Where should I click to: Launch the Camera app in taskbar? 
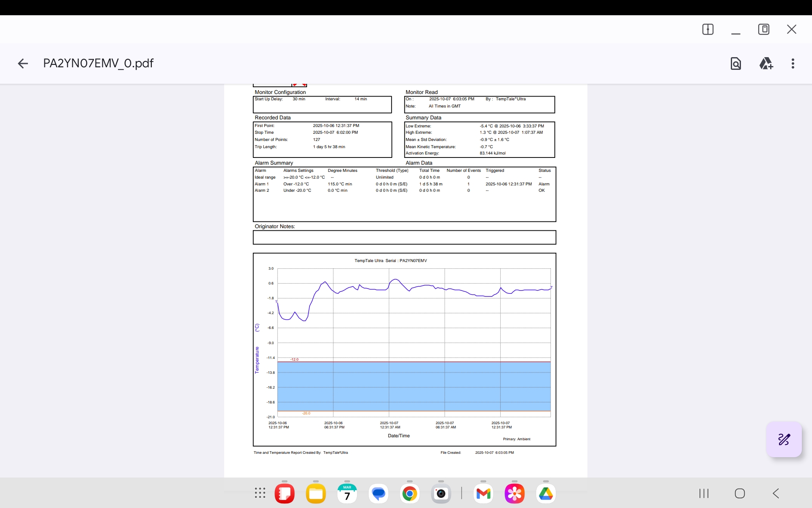pos(441,494)
